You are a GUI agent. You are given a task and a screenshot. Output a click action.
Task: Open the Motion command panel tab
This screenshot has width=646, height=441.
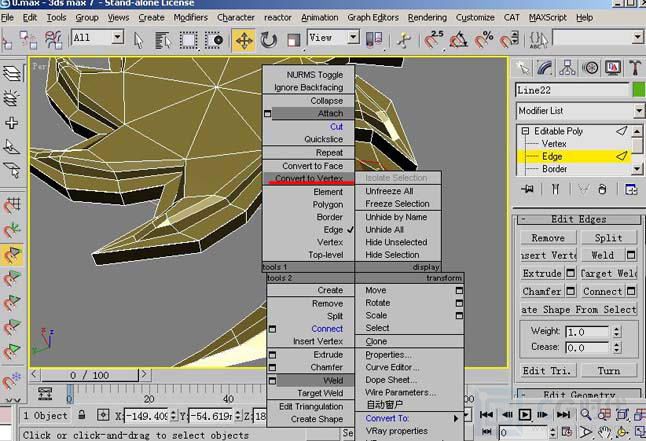(590, 68)
